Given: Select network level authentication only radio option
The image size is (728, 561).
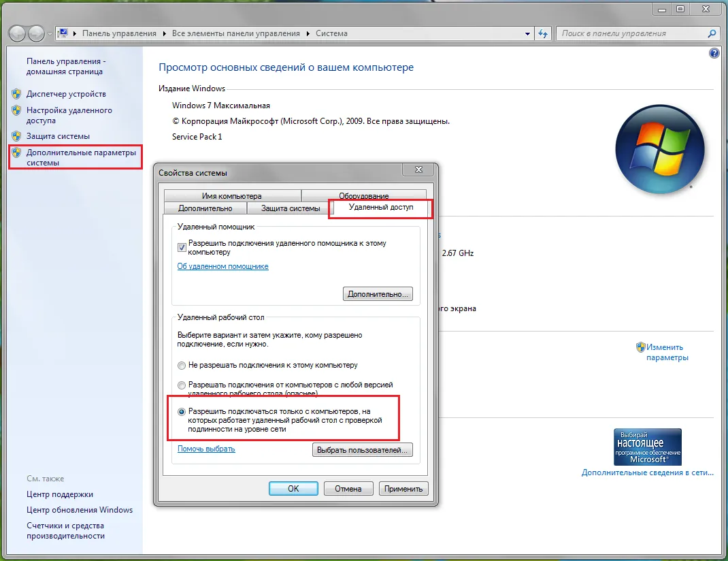Looking at the screenshot, I should point(182,411).
